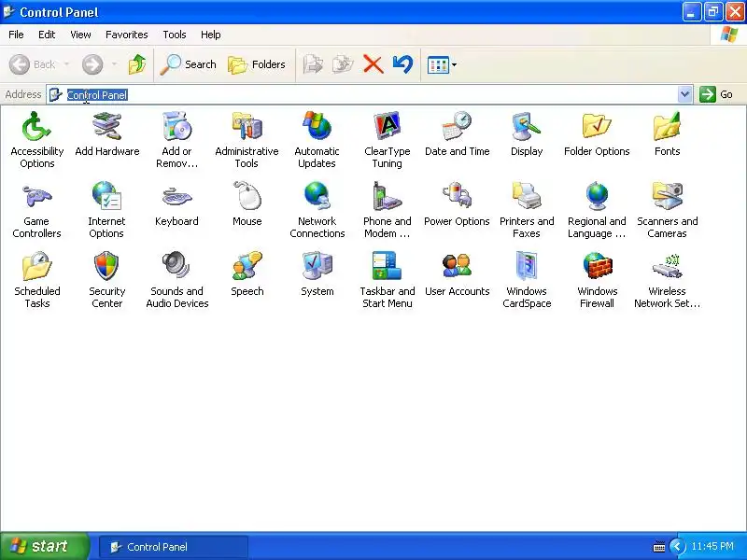This screenshot has height=560, width=747.
Task: Open Power Options icon
Action: tap(457, 196)
